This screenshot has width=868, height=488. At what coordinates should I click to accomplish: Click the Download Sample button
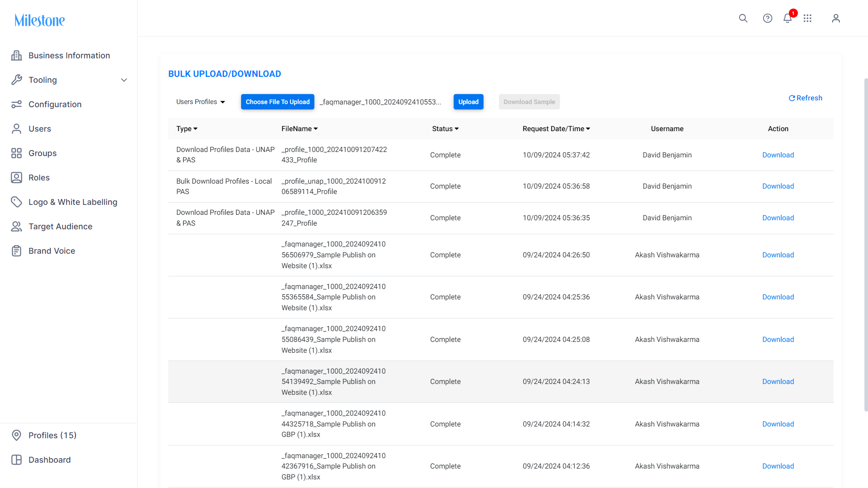click(x=529, y=102)
